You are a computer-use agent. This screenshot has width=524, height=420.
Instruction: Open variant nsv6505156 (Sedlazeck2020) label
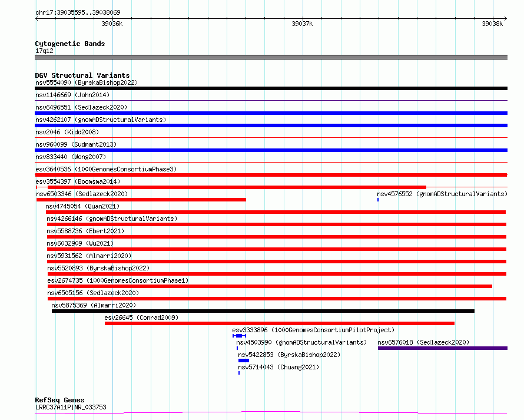[x=93, y=293]
